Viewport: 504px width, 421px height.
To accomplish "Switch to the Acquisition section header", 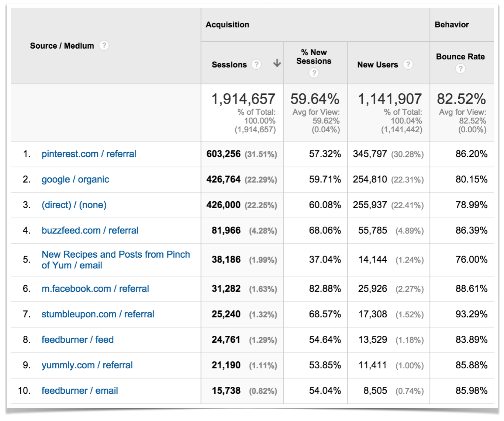I will [x=227, y=24].
